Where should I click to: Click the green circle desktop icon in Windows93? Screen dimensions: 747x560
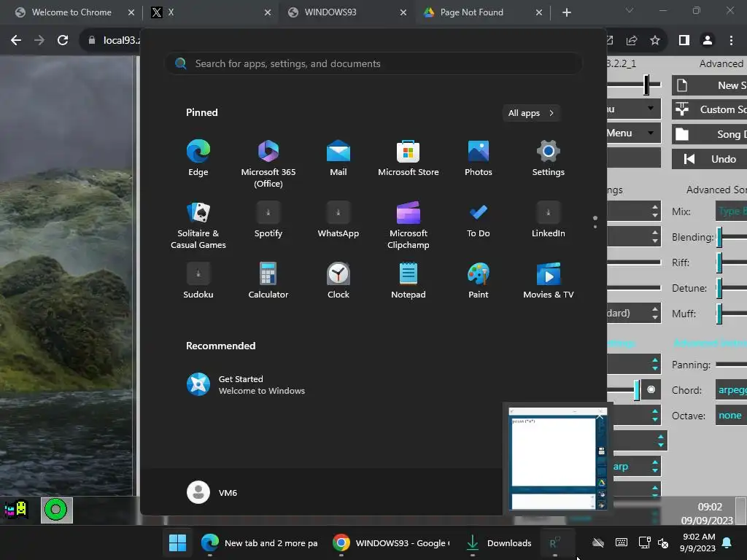[56, 510]
